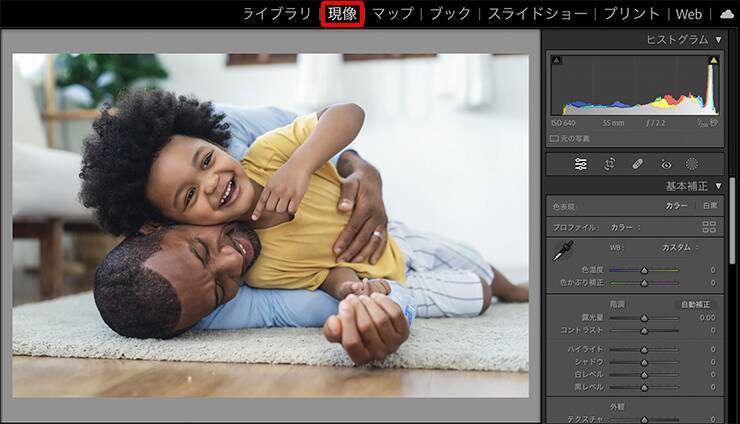Toggle the shadow clipping indicator in histogram
The width and height of the screenshot is (740, 424).
pyautogui.click(x=556, y=61)
